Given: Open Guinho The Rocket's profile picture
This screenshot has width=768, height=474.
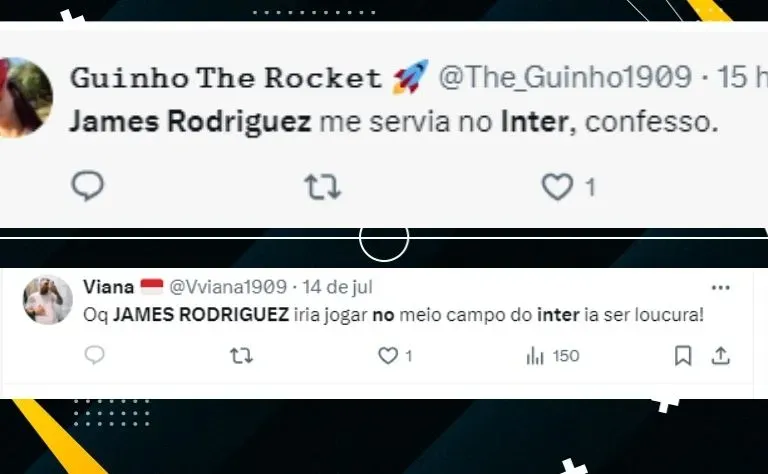Looking at the screenshot, I should (x=26, y=97).
